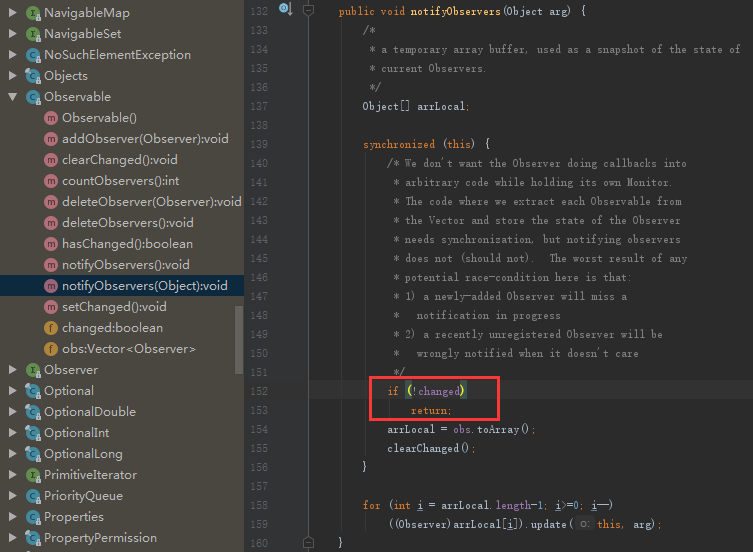The width and height of the screenshot is (753, 552).
Task: Click the field icon next to changed:boolean
Action: 51,328
